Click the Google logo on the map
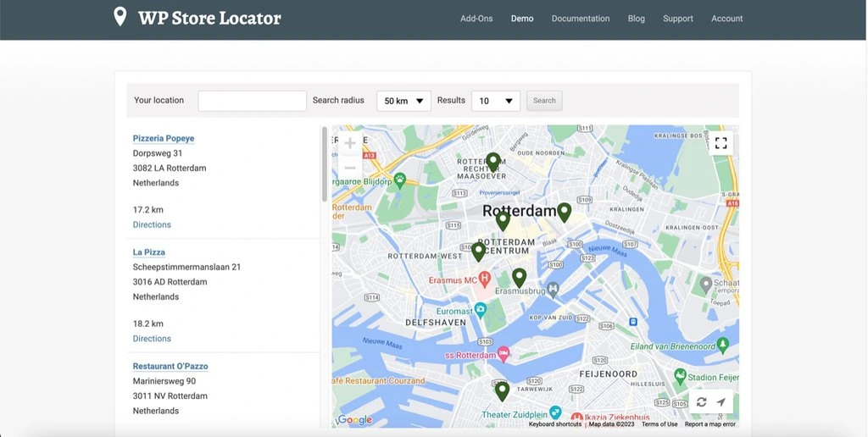868x437 pixels. 355,420
